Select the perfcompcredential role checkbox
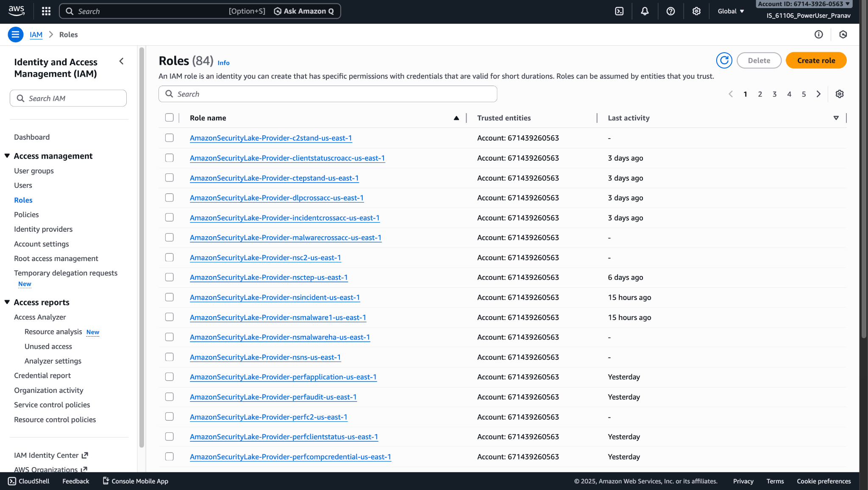 (170, 457)
